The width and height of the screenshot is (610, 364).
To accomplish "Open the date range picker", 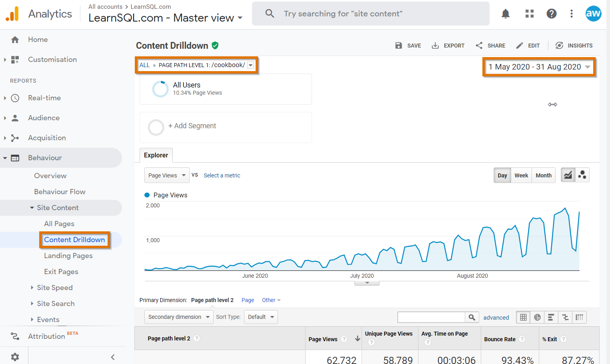I will tap(539, 67).
